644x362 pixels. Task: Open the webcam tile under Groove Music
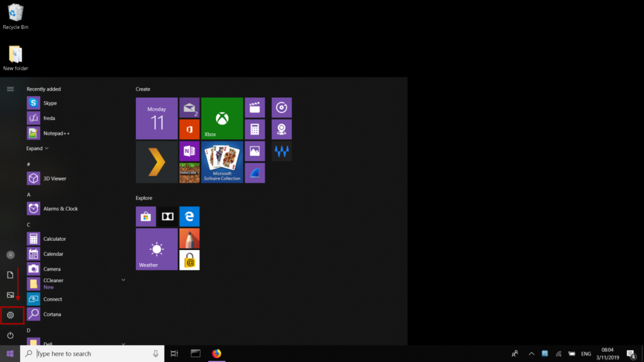281,129
